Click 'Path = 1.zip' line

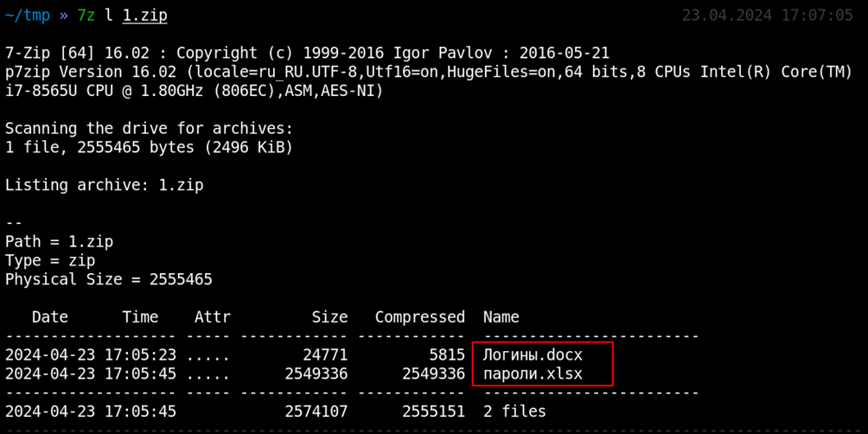[60, 242]
